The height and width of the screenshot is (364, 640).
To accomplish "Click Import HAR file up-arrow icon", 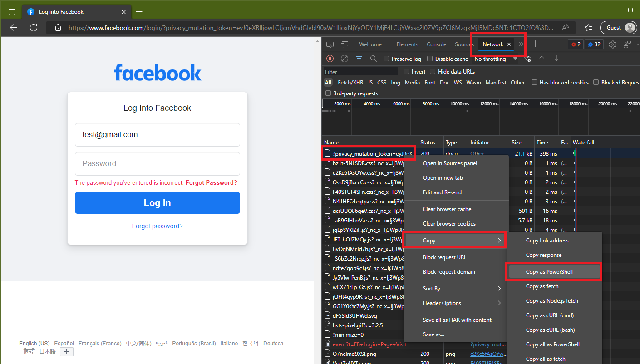I will [x=542, y=59].
